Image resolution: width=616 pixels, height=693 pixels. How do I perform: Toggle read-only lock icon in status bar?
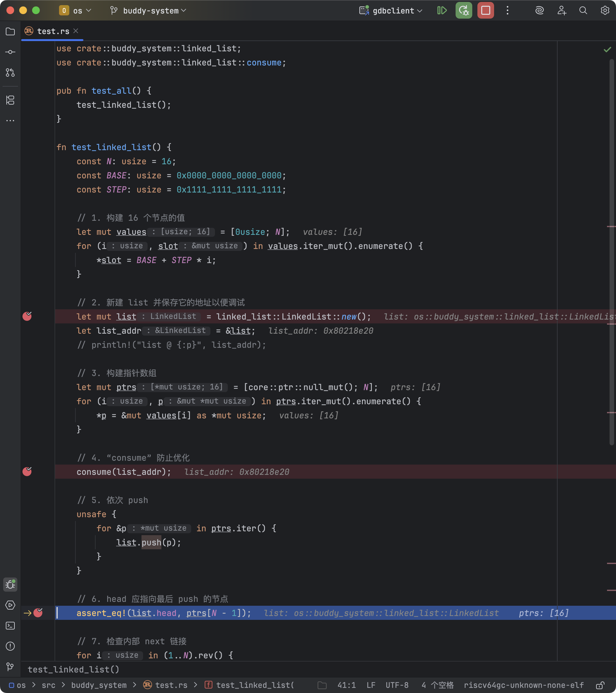pyautogui.click(x=600, y=685)
